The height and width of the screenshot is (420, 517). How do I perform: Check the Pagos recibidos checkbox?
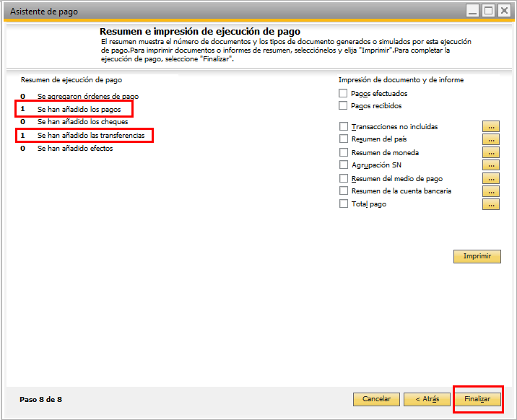343,105
